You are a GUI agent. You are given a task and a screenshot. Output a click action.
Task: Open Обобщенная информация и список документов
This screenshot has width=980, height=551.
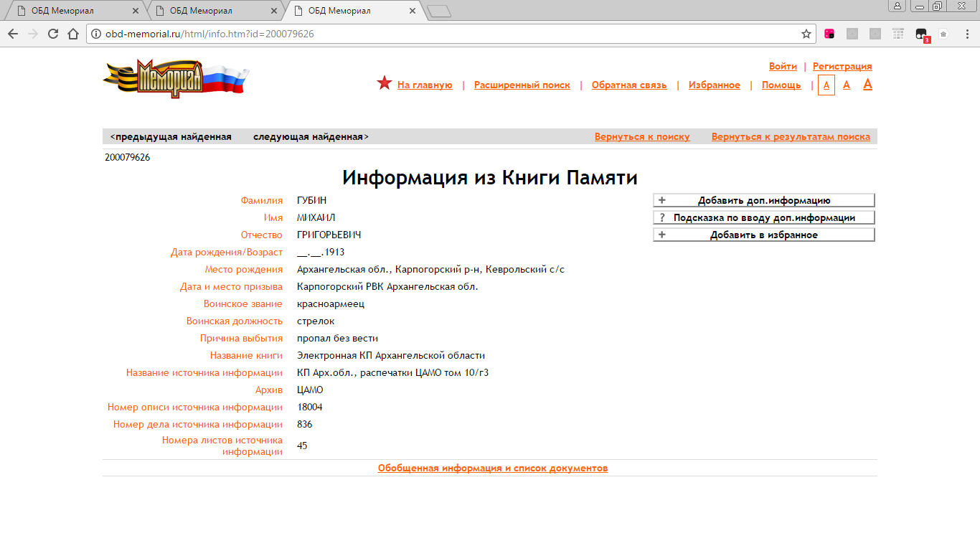click(493, 468)
